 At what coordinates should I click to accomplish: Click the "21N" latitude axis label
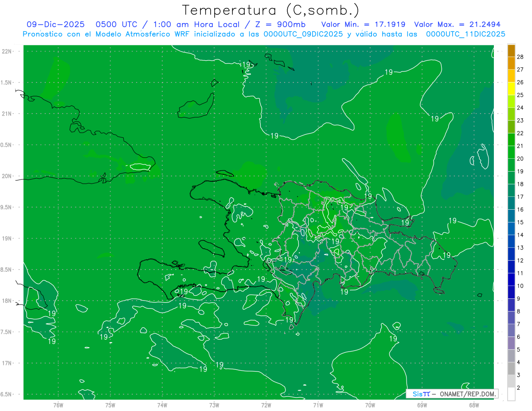(x=7, y=114)
